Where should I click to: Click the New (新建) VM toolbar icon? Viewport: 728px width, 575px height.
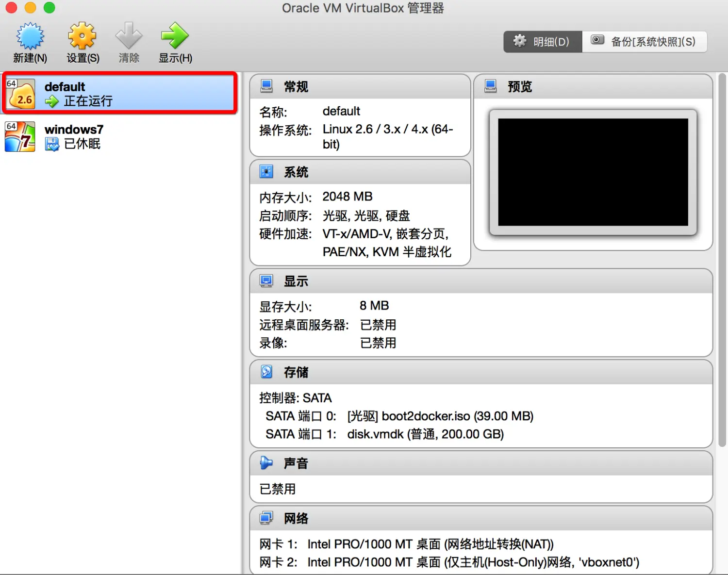(x=30, y=36)
